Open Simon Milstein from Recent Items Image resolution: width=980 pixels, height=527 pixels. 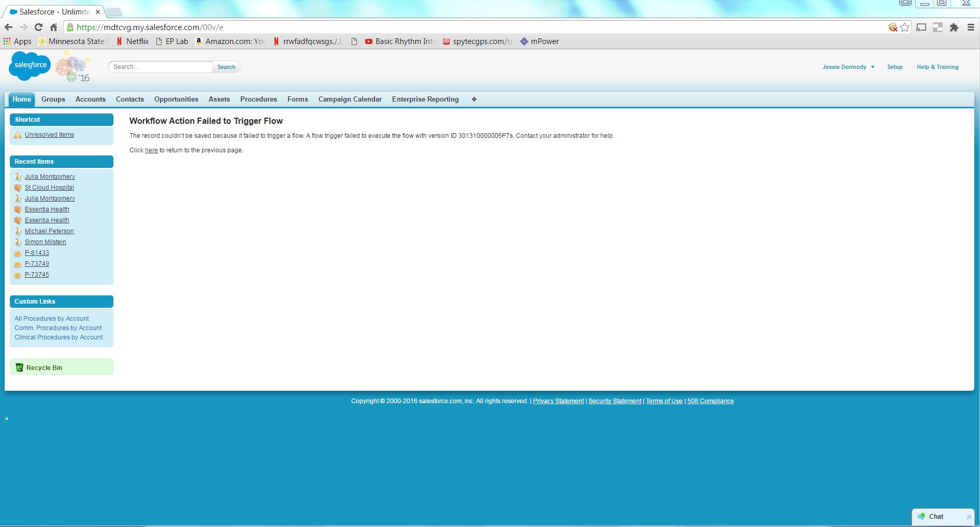(46, 242)
